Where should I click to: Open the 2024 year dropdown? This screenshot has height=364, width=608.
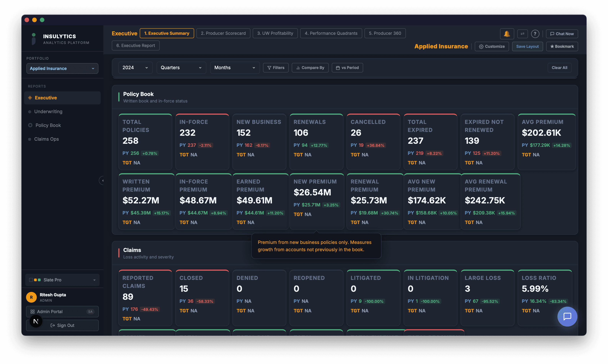(x=135, y=68)
